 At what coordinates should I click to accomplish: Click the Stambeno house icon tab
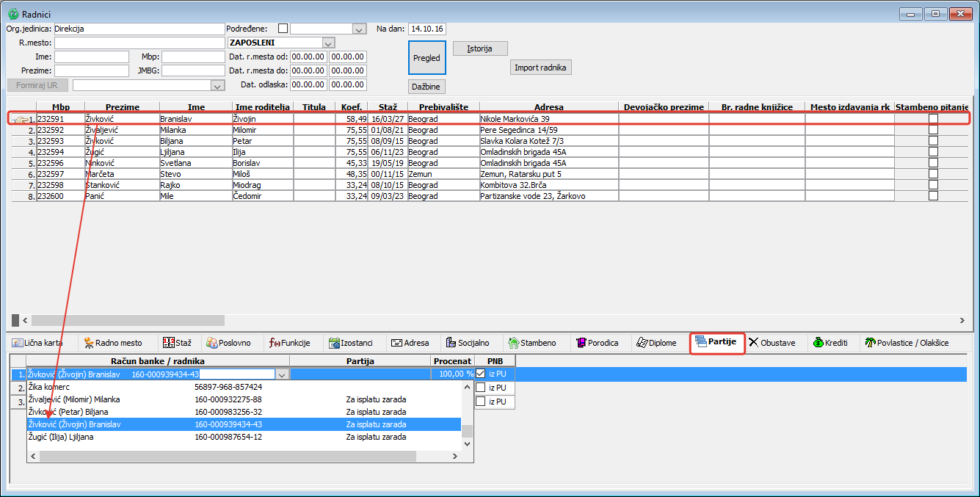coord(514,343)
